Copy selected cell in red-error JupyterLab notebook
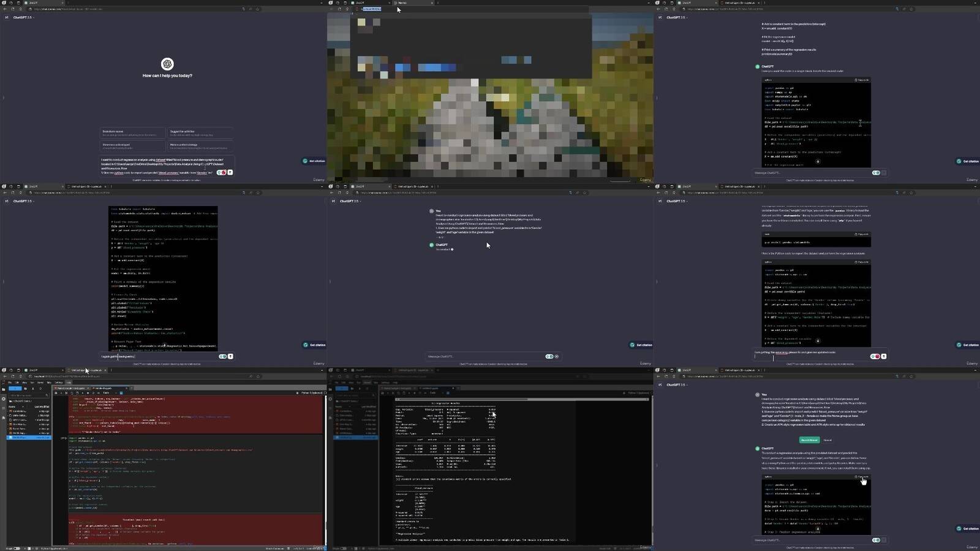 tap(71, 393)
